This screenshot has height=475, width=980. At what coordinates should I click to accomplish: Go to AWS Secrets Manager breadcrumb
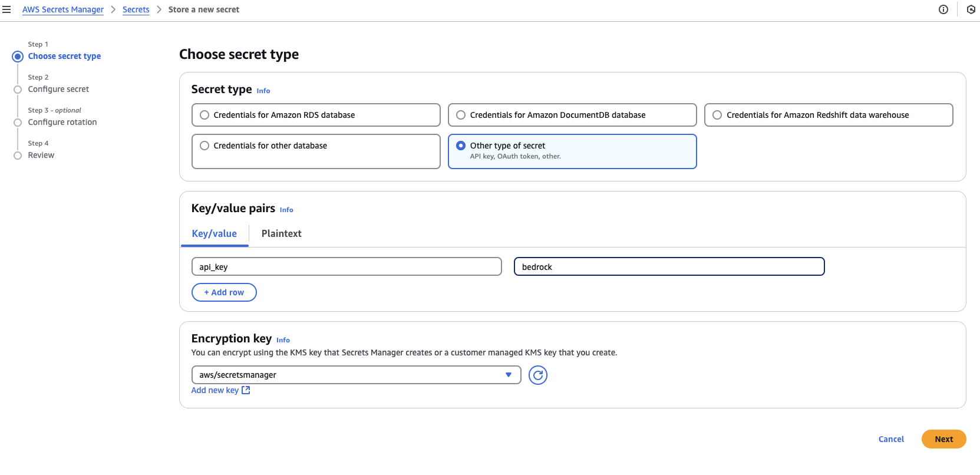[63, 9]
